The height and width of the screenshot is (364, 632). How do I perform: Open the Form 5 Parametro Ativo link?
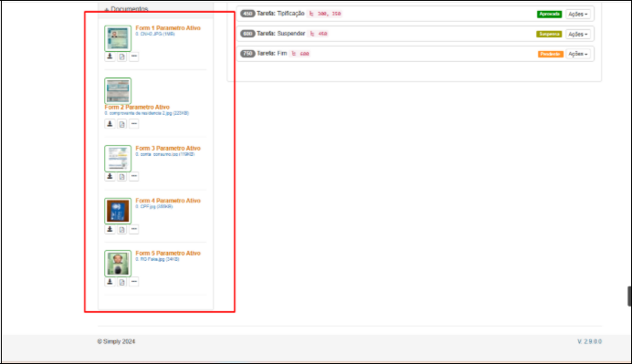pyautogui.click(x=168, y=254)
